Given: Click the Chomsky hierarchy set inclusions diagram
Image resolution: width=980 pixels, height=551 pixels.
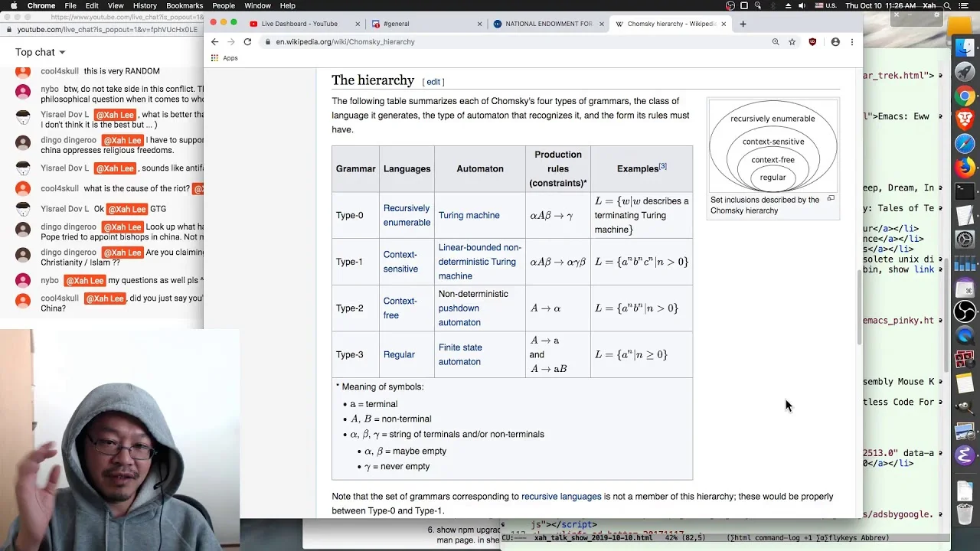Looking at the screenshot, I should (773, 145).
